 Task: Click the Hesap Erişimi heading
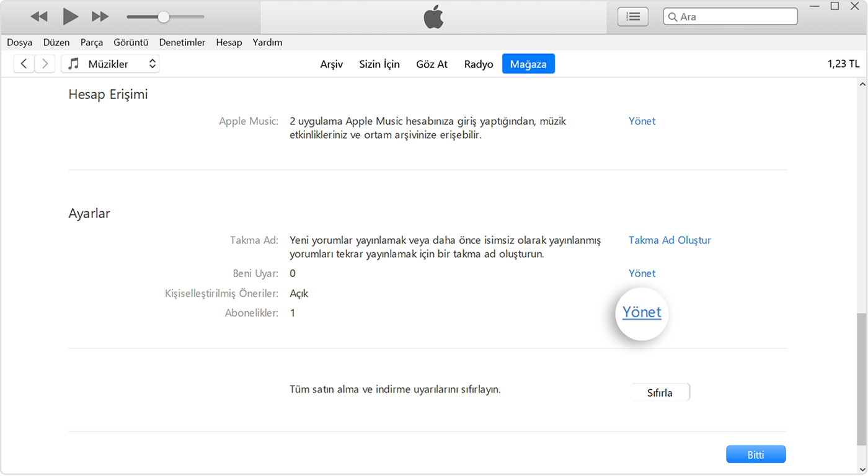tap(108, 95)
